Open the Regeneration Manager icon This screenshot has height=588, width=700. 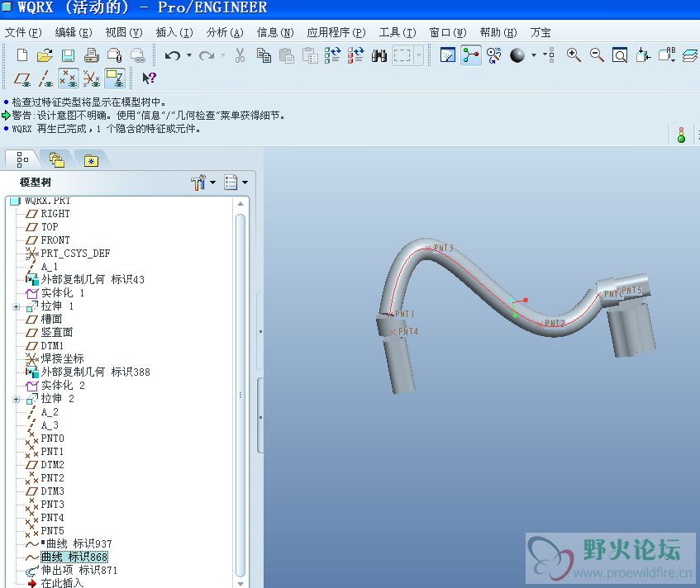point(356,55)
